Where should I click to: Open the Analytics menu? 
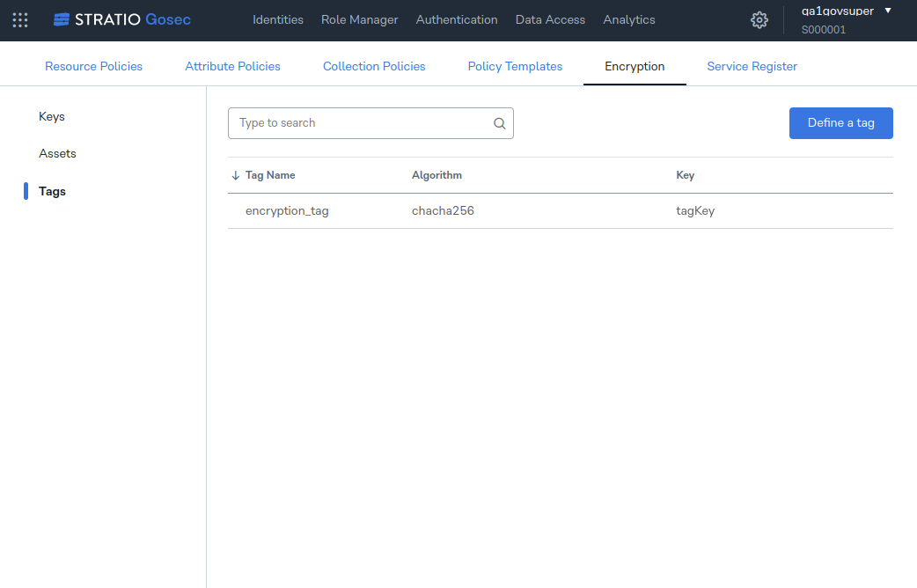[629, 19]
